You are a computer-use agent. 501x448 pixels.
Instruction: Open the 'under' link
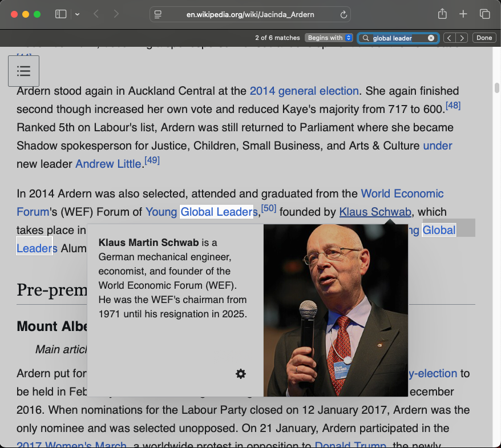pyautogui.click(x=438, y=146)
